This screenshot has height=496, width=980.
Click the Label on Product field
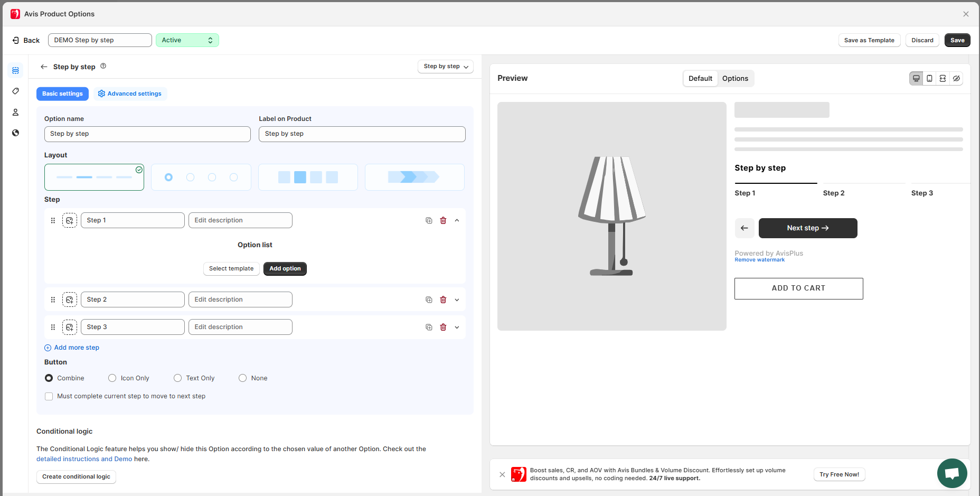362,134
